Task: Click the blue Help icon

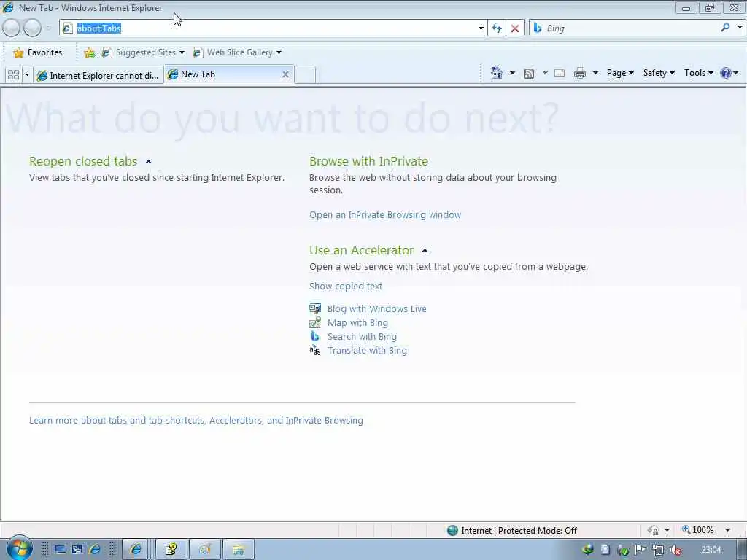Action: (x=725, y=73)
